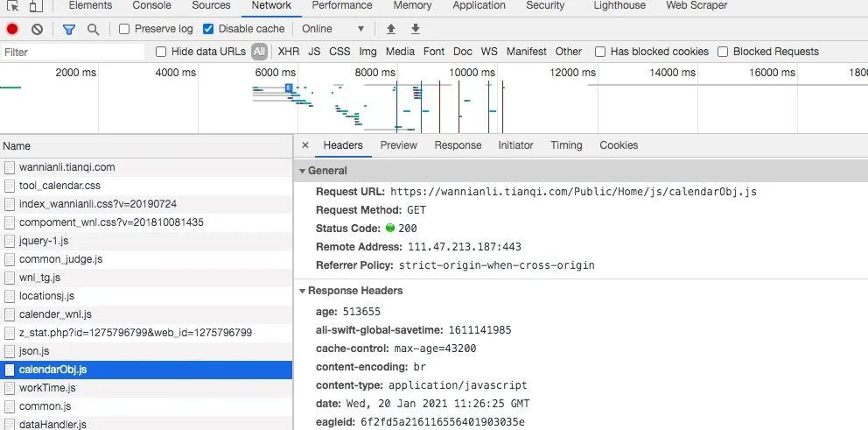Select the jquery-1.js request
The width and height of the screenshot is (868, 430).
point(44,241)
